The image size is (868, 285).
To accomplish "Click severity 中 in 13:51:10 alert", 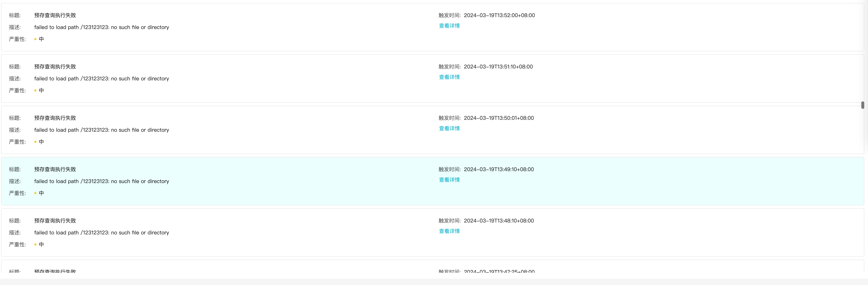I will [42, 91].
